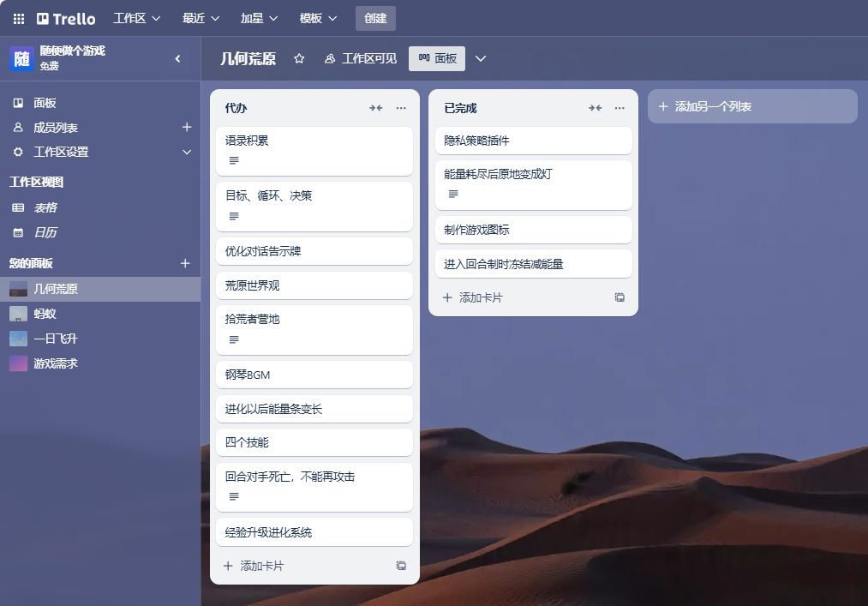Open the 隐私策略插件 card
Image resolution: width=868 pixels, height=606 pixels.
[534, 141]
